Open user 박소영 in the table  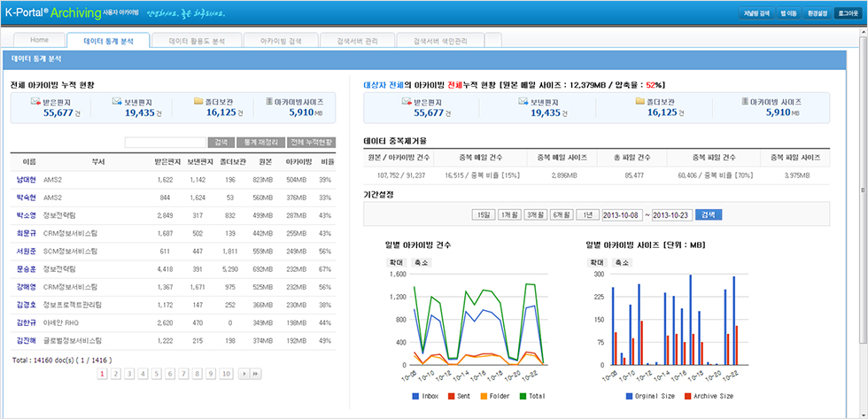click(x=26, y=215)
